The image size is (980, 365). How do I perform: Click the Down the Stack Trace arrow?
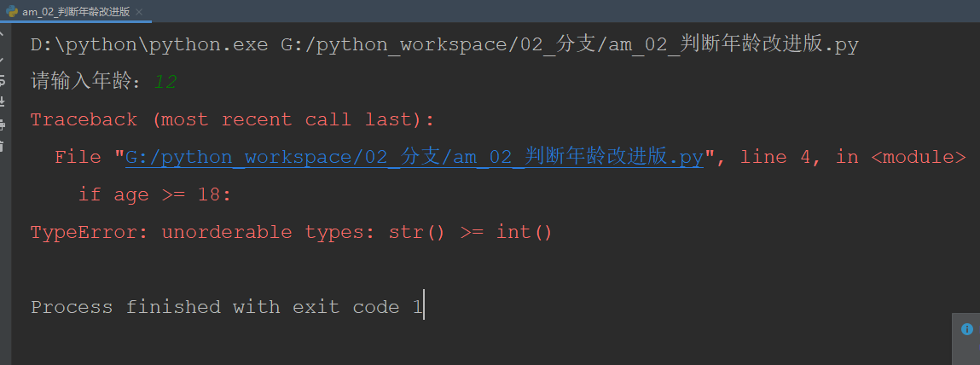pyautogui.click(x=3, y=58)
